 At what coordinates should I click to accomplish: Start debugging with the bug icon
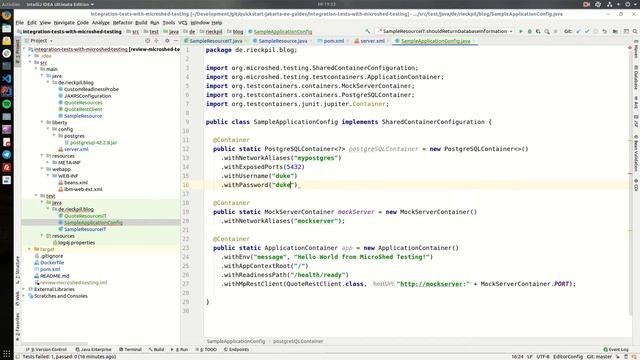pyautogui.click(x=530, y=31)
